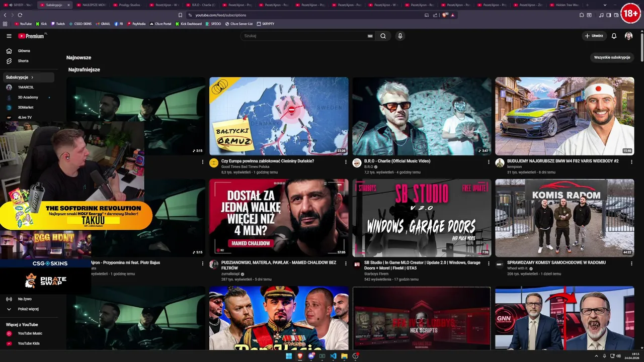Open the browser tab search dropdown

[605, 5]
